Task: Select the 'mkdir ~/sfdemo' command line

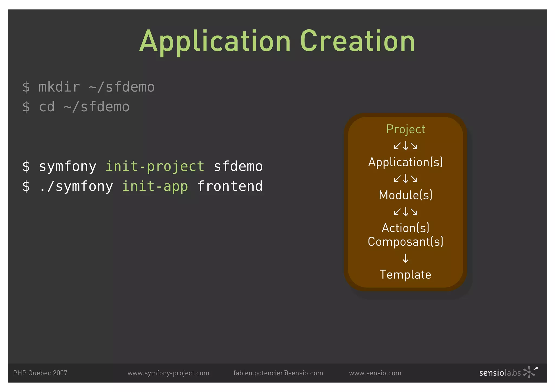Action: tap(88, 87)
